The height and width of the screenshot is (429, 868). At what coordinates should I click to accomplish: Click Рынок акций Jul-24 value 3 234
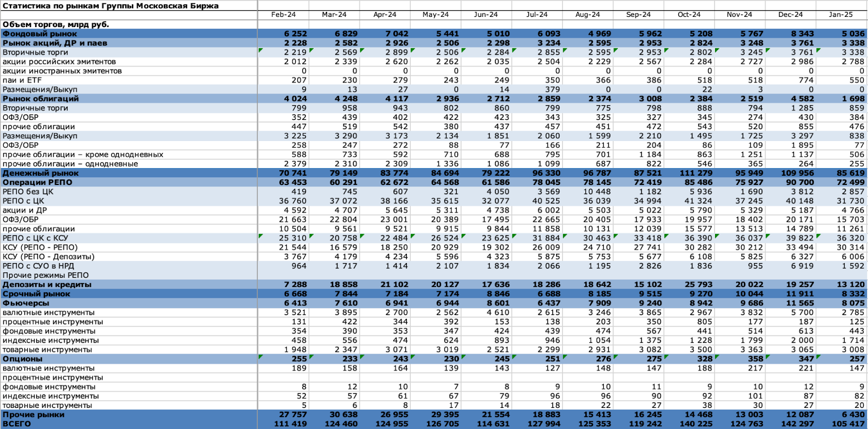tap(548, 43)
